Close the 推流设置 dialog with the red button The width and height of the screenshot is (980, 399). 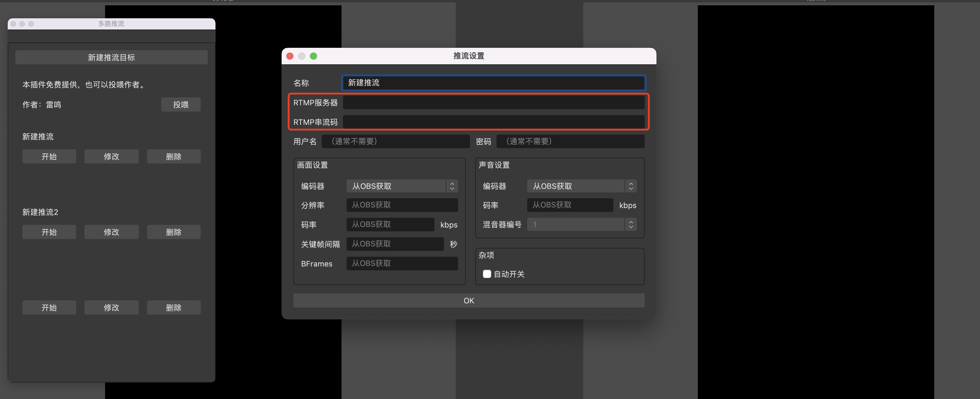coord(290,56)
